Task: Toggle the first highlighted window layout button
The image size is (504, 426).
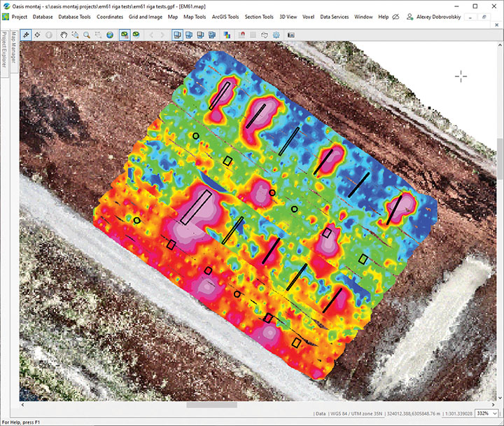Action: (176, 34)
